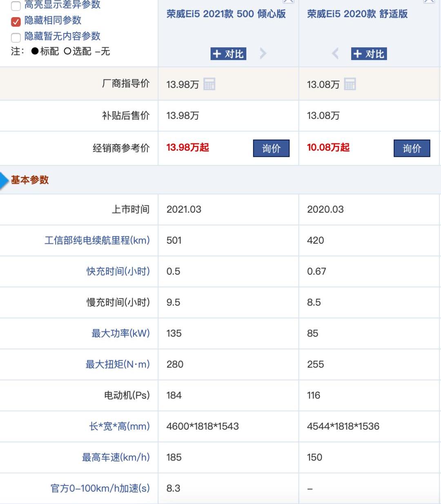Toggle the 隐藏暂无内容参数 checkbox
The height and width of the screenshot is (504, 441).
point(16,38)
